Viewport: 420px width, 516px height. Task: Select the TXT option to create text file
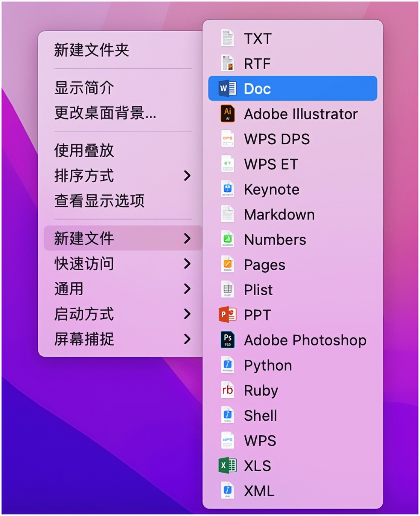257,39
